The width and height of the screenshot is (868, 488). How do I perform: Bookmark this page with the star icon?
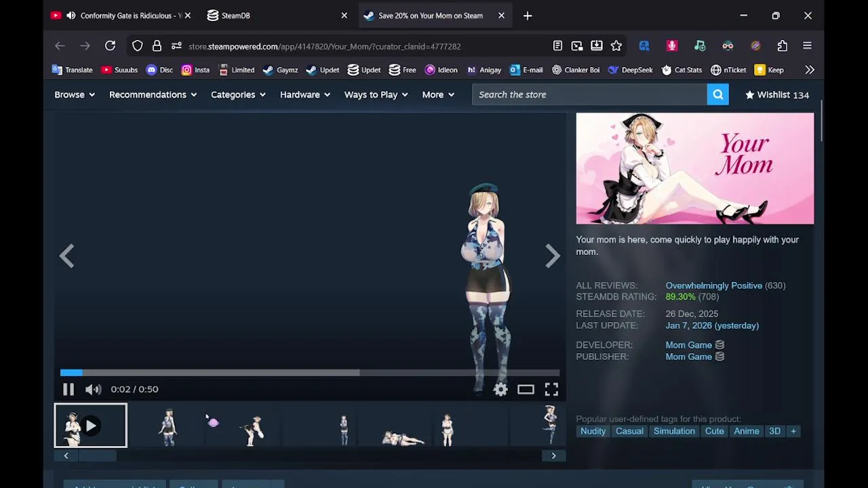616,46
